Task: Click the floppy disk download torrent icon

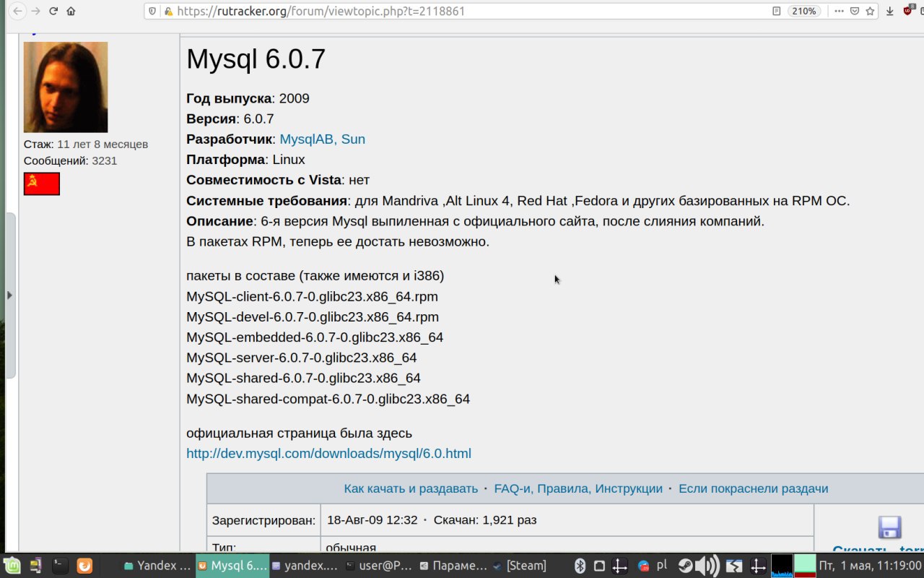Action: 889,527
